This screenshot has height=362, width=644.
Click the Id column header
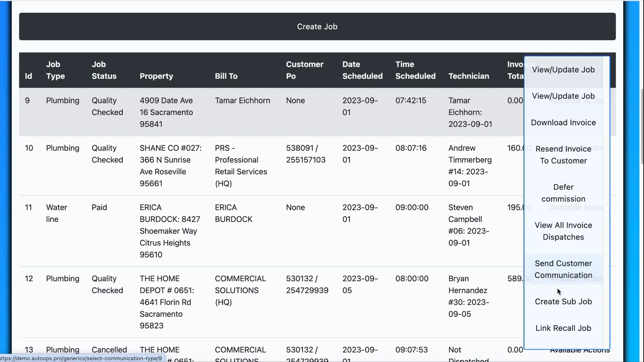click(29, 76)
